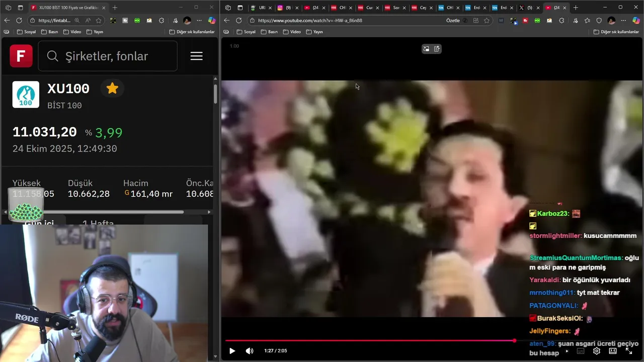Click read aloud icon in left address bar
Image resolution: width=644 pixels, height=362 pixels.
point(88,21)
